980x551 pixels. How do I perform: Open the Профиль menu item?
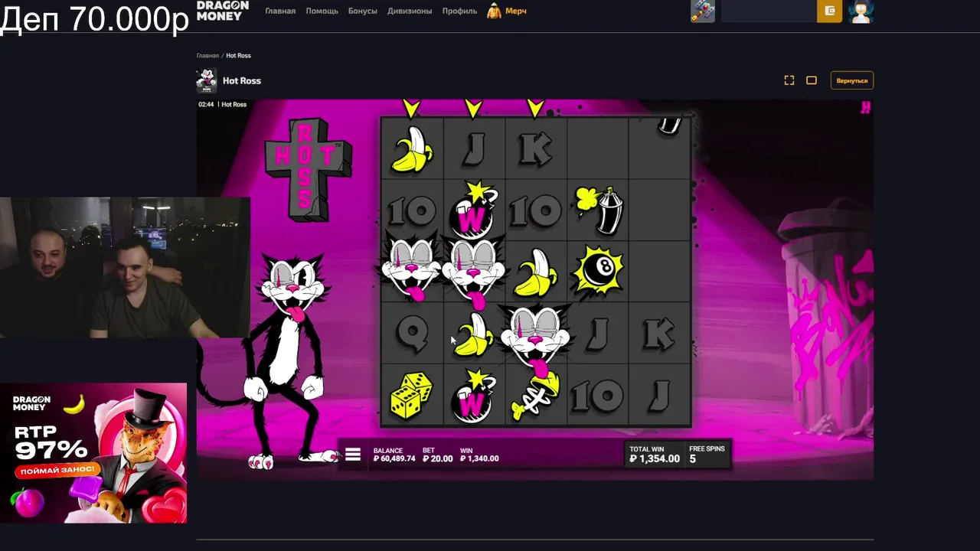[x=459, y=11]
